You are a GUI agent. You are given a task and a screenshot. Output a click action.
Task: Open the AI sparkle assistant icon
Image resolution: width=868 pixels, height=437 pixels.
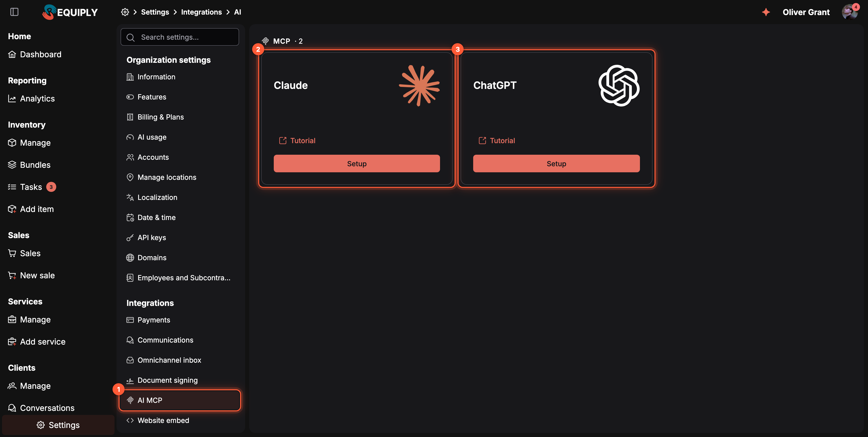click(x=766, y=12)
